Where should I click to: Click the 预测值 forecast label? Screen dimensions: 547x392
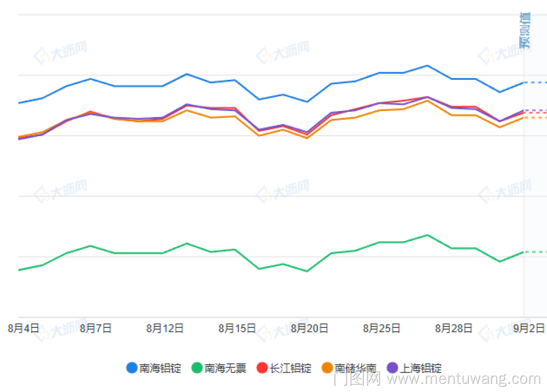click(525, 31)
